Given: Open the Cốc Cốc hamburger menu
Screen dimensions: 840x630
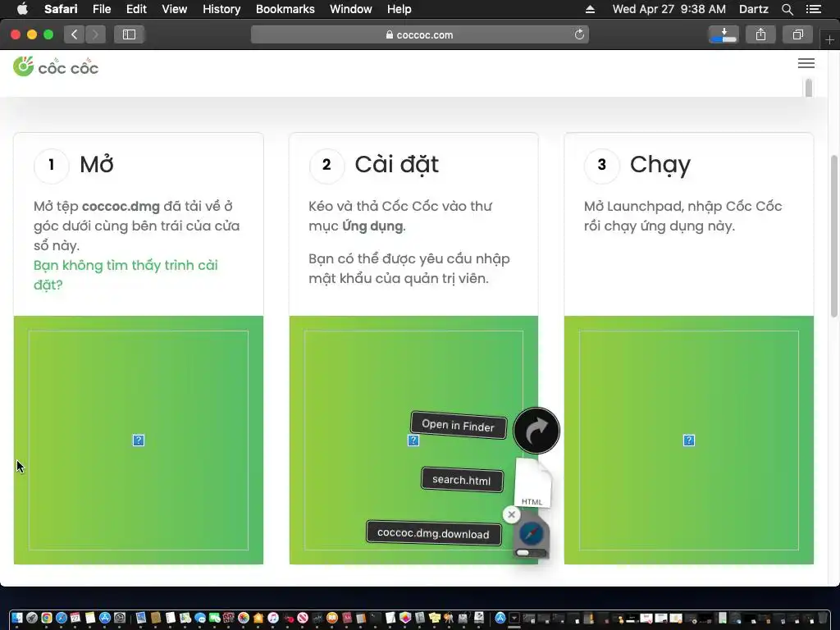Looking at the screenshot, I should (806, 63).
